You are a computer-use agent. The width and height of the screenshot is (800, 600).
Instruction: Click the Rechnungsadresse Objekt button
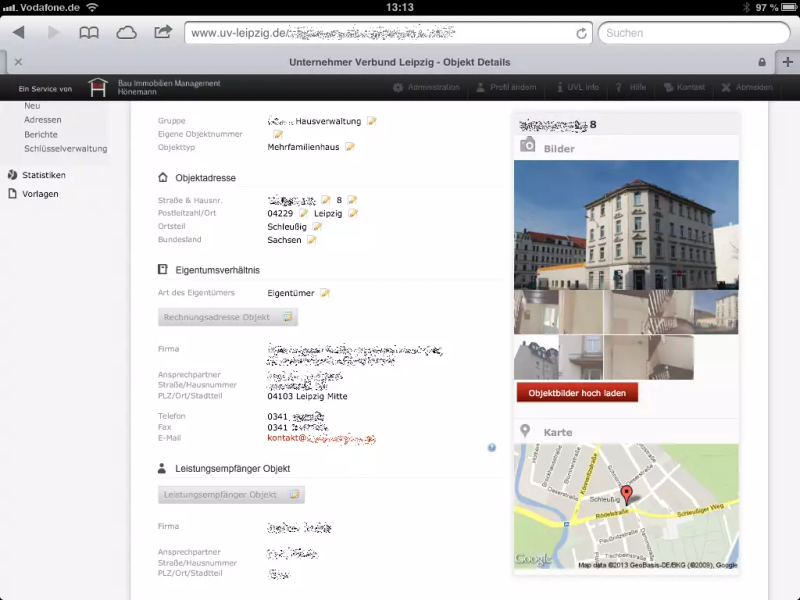[228, 317]
